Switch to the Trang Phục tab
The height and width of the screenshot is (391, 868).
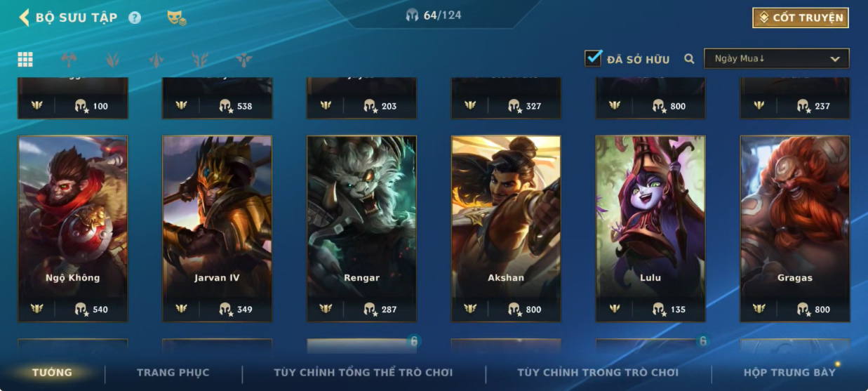point(173,372)
